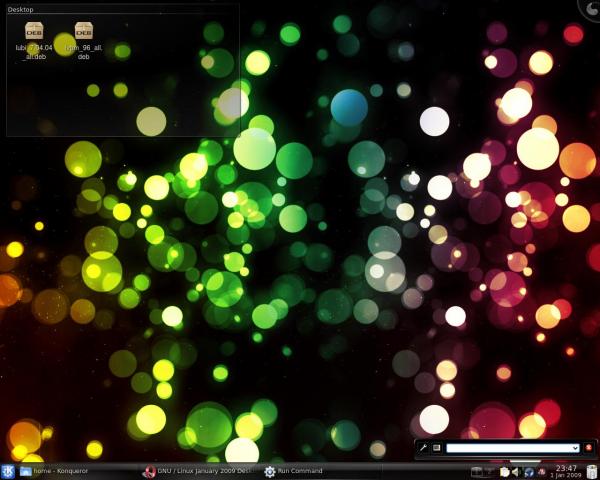Open the clock showing 23:47

[x=566, y=471]
